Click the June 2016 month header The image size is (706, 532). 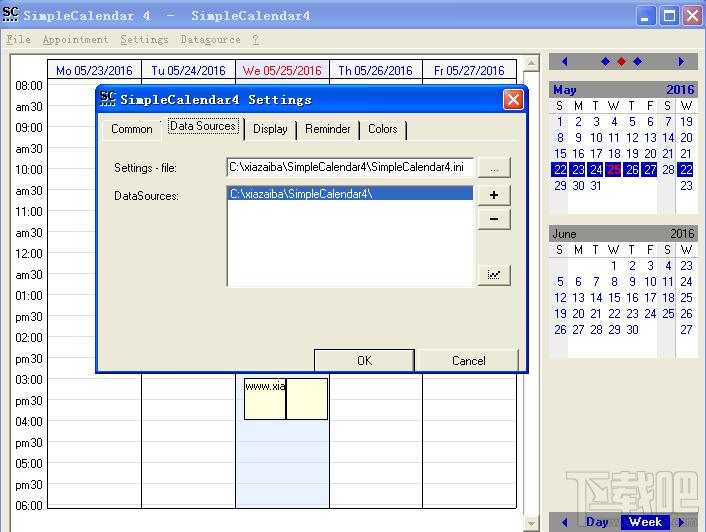[623, 234]
